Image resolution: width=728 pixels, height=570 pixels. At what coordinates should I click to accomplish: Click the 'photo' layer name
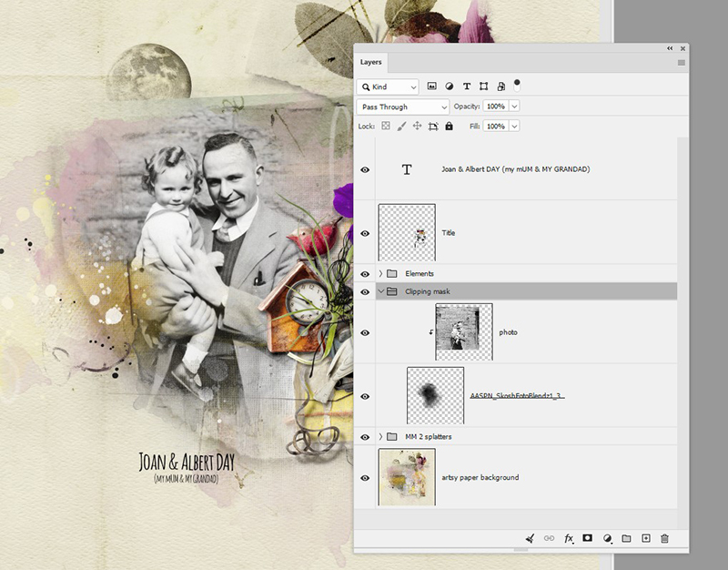tap(508, 332)
